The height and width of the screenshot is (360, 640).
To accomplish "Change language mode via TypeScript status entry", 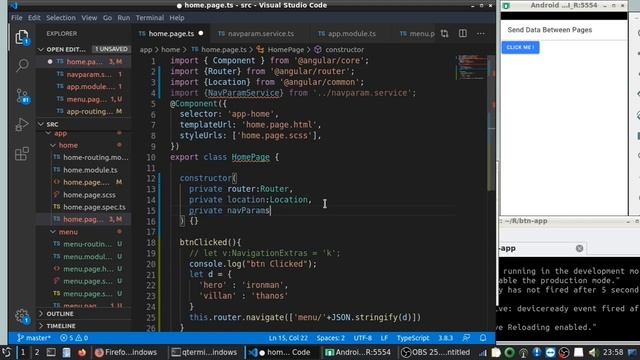I will (x=413, y=338).
